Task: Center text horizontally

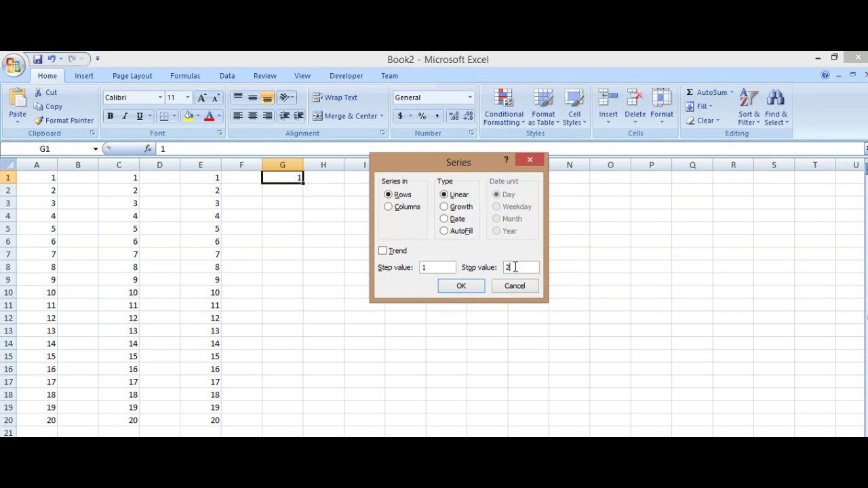Action: (252, 117)
